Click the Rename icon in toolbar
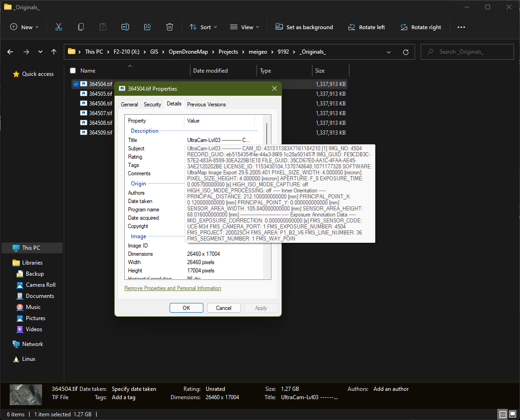The height and width of the screenshot is (420, 520). tap(125, 27)
